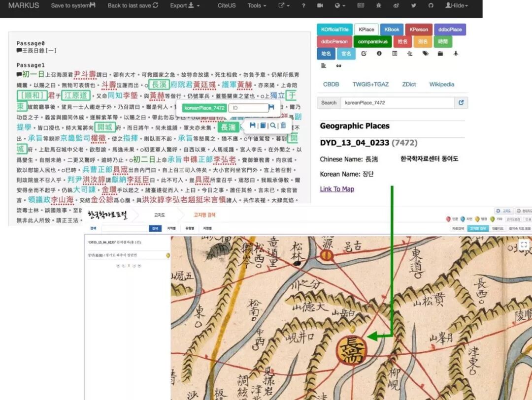Open the external link dropdown in navbar
The width and height of the screenshot is (532, 400).
pyautogui.click(x=284, y=5)
